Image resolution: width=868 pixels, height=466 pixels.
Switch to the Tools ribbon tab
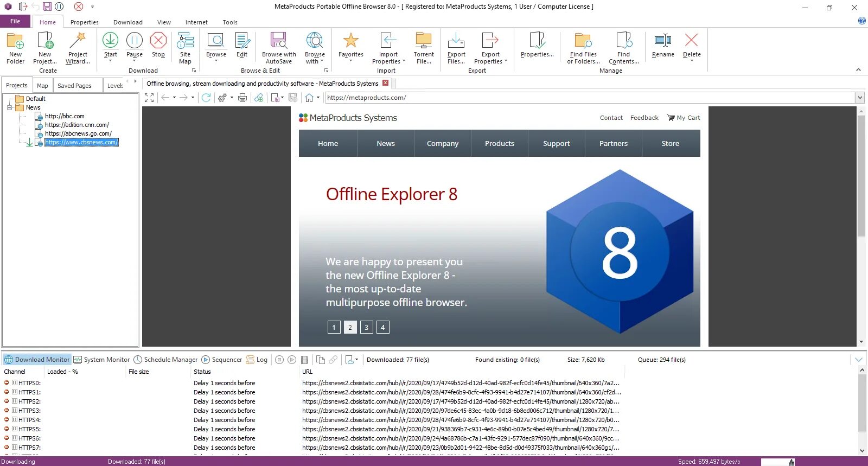pyautogui.click(x=230, y=22)
